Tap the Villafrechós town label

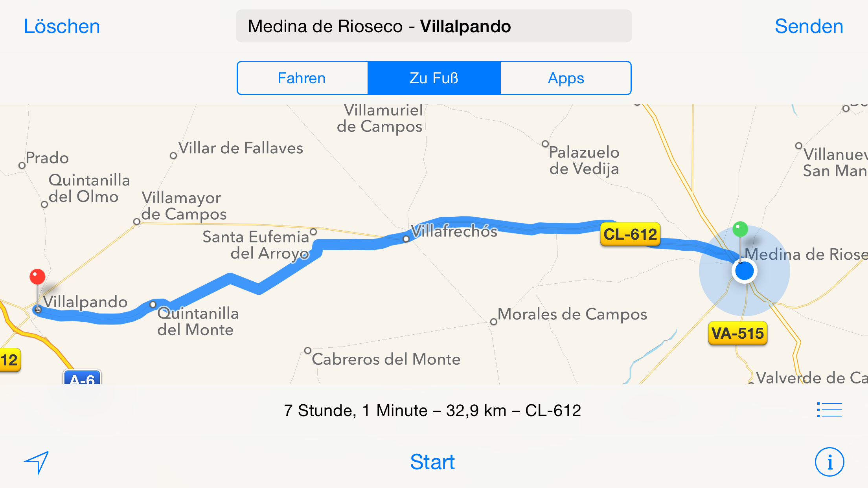click(x=454, y=231)
